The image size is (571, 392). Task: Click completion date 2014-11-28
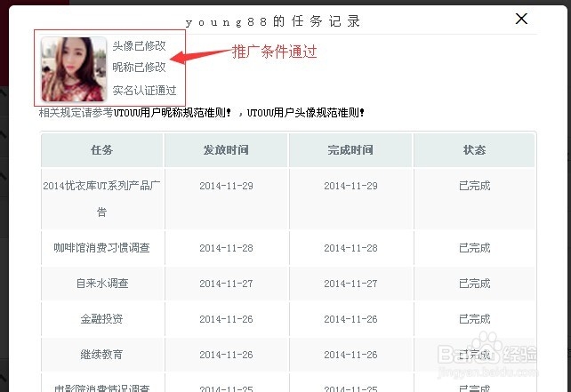(x=350, y=248)
